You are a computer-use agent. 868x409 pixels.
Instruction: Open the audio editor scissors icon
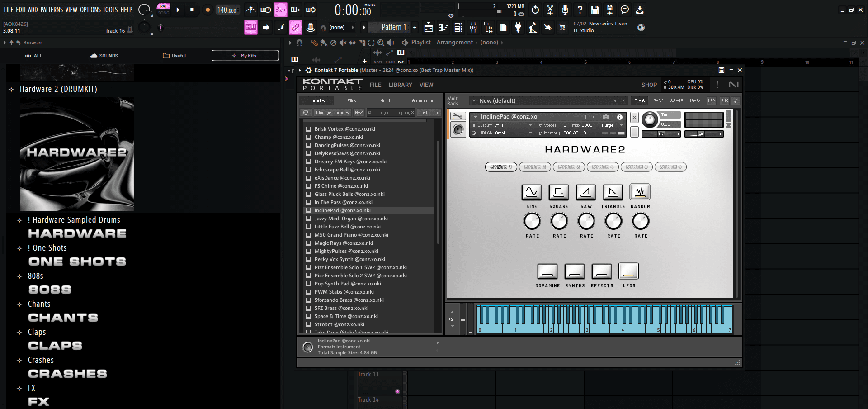[x=550, y=10]
